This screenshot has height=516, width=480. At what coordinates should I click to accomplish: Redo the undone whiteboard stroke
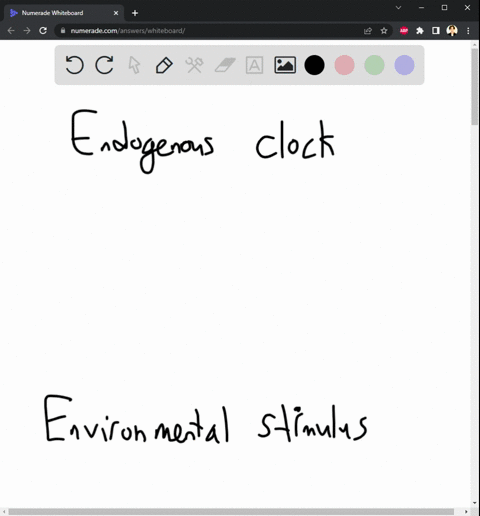104,65
